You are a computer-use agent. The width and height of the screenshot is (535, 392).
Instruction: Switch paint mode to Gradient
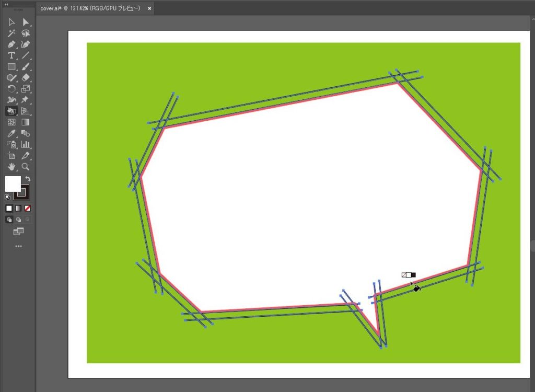coord(18,208)
